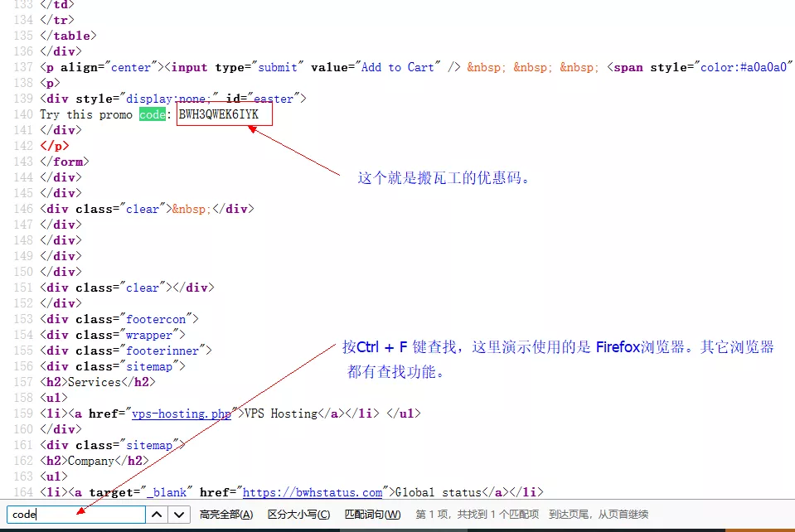Toggle 匹配词句(W) whole words option
This screenshot has height=532, width=795.
point(373,515)
